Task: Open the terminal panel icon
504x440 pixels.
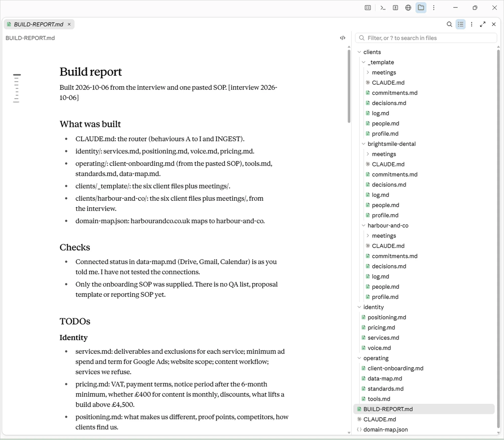Action: click(383, 8)
